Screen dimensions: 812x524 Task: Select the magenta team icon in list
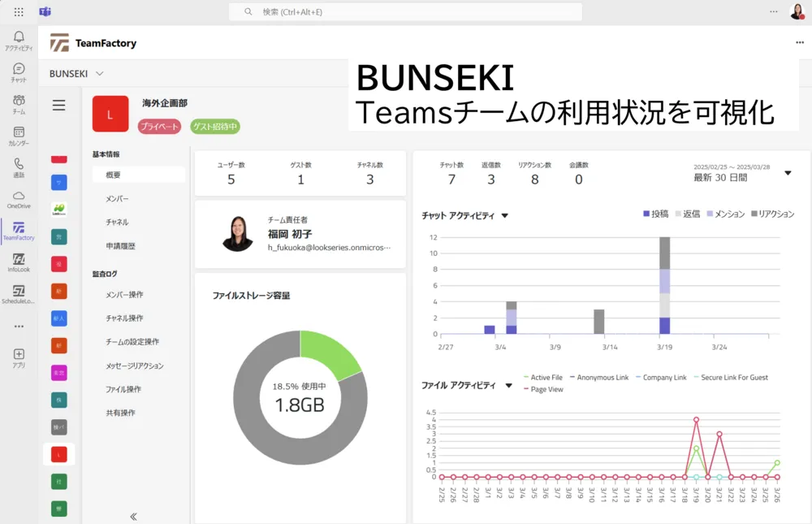(59, 373)
